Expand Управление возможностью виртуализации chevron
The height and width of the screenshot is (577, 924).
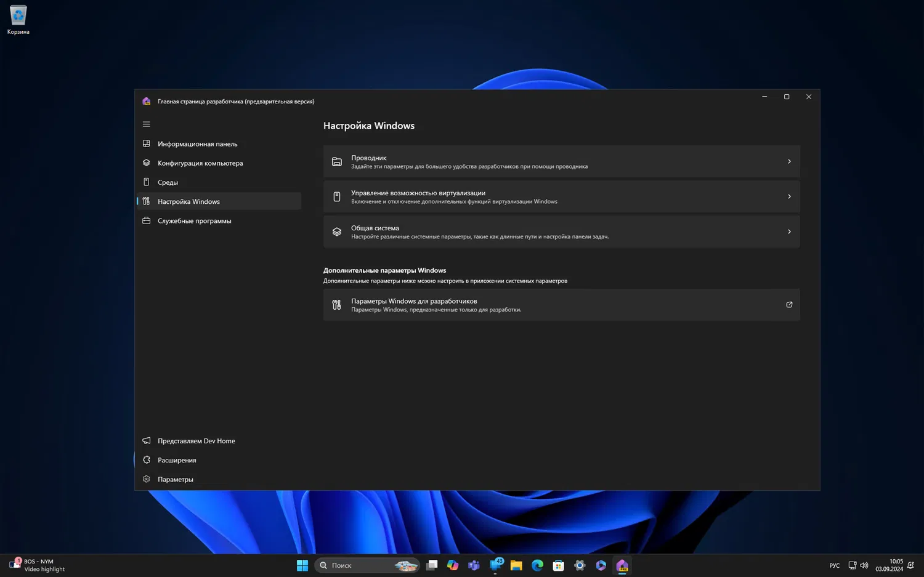click(x=789, y=196)
